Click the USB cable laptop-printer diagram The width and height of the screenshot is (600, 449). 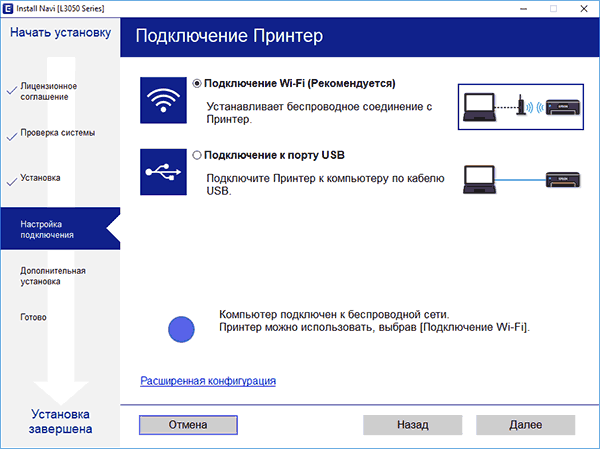(521, 179)
